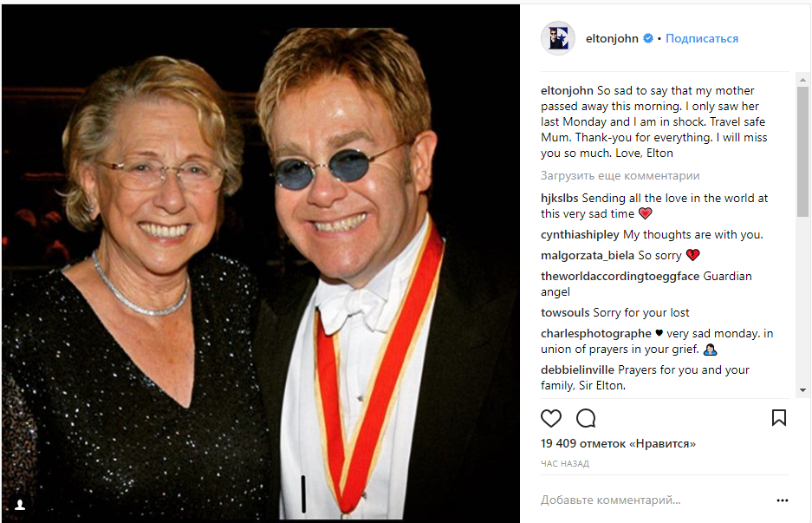This screenshot has height=523, width=812.
Task: Save post with the bookmark icon
Action: pos(779,418)
